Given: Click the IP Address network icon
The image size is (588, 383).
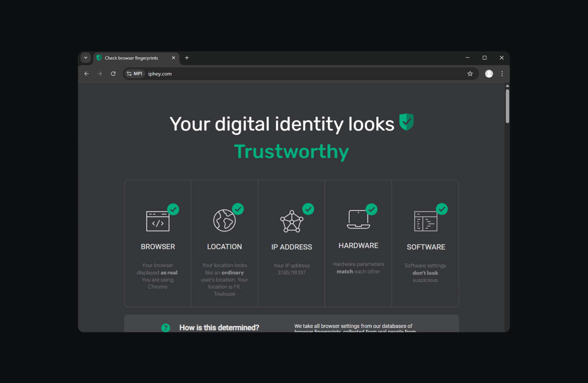Looking at the screenshot, I should tap(292, 221).
